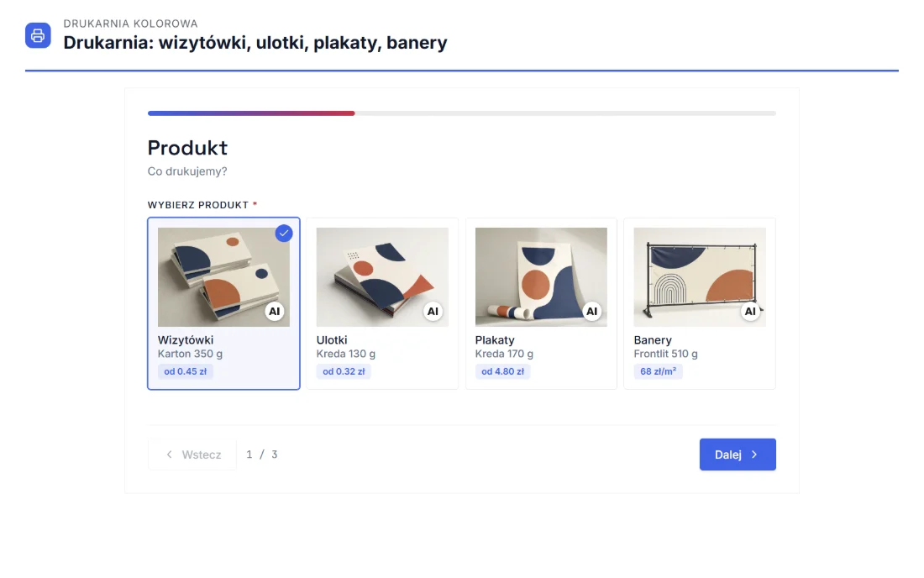924x578 pixels.
Task: Click the od 0.45 zł price tag
Action: tap(186, 371)
